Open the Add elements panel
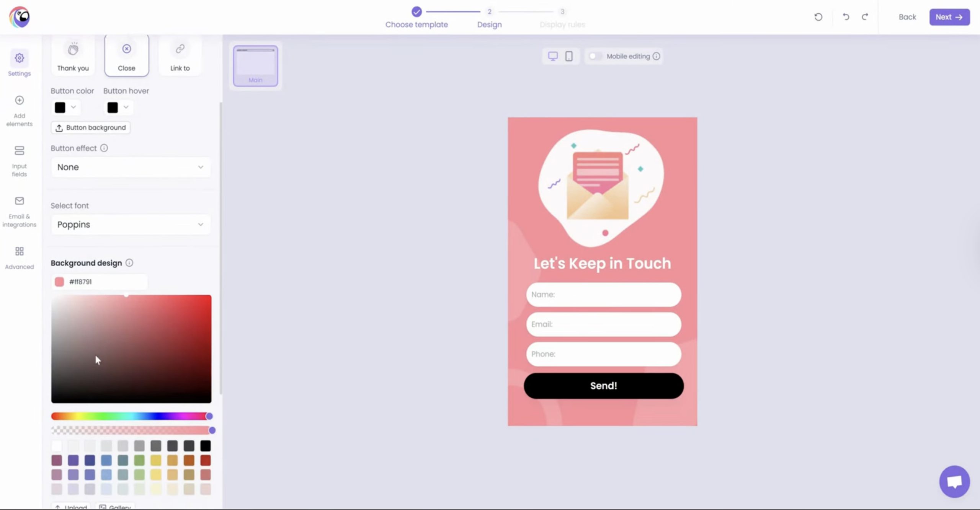 point(19,111)
